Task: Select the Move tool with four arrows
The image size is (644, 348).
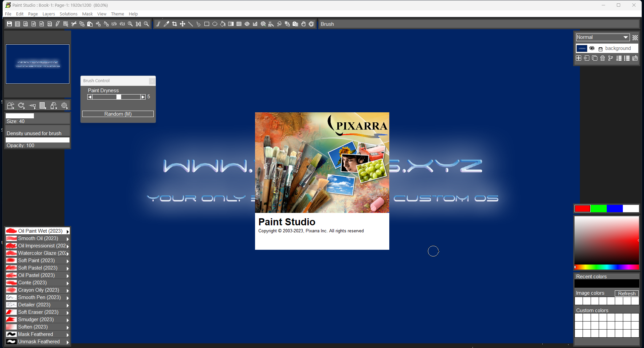Action: [183, 24]
